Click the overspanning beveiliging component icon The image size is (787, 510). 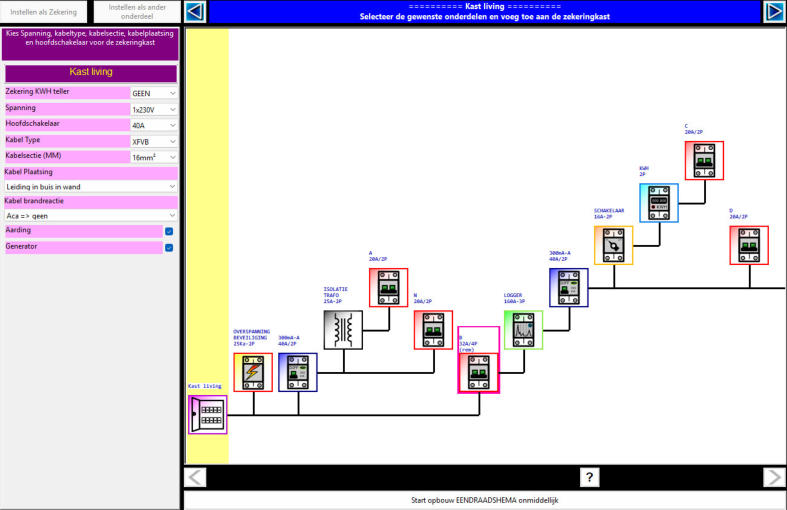(253, 372)
